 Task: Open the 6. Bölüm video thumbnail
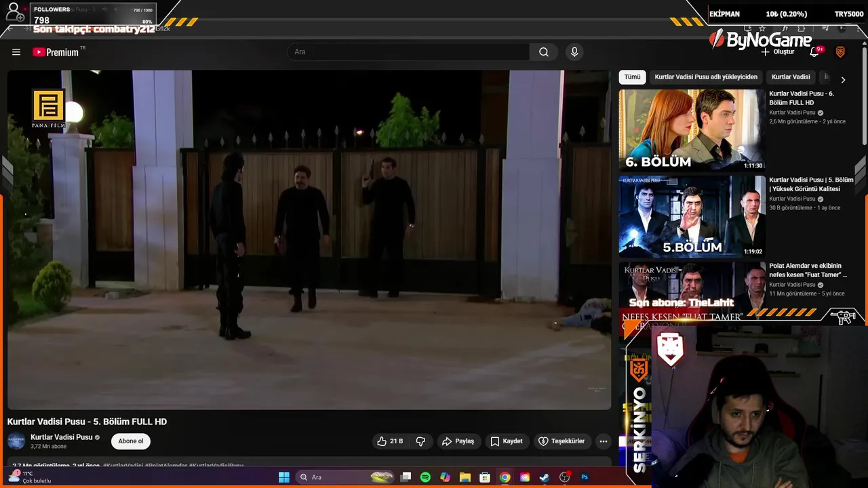tap(692, 130)
